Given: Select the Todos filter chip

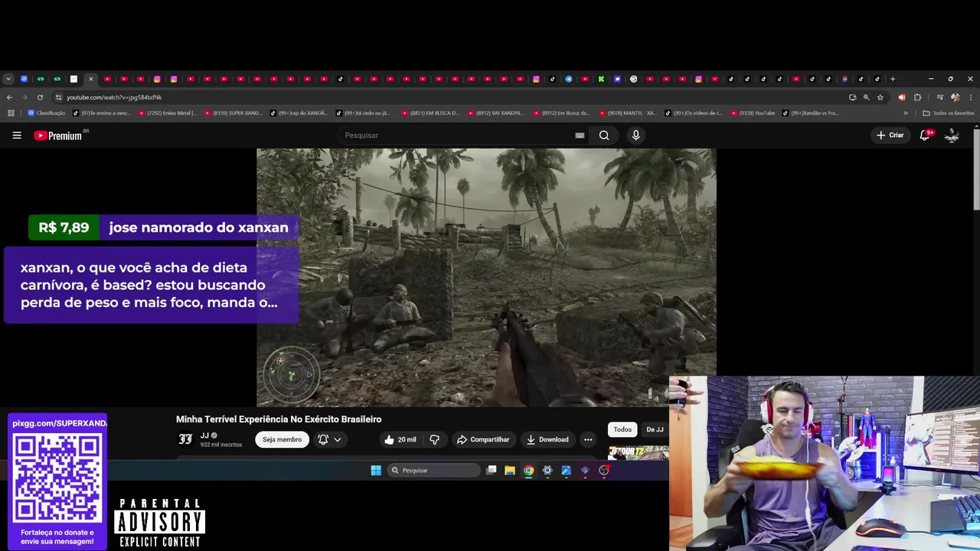Looking at the screenshot, I should tap(622, 429).
